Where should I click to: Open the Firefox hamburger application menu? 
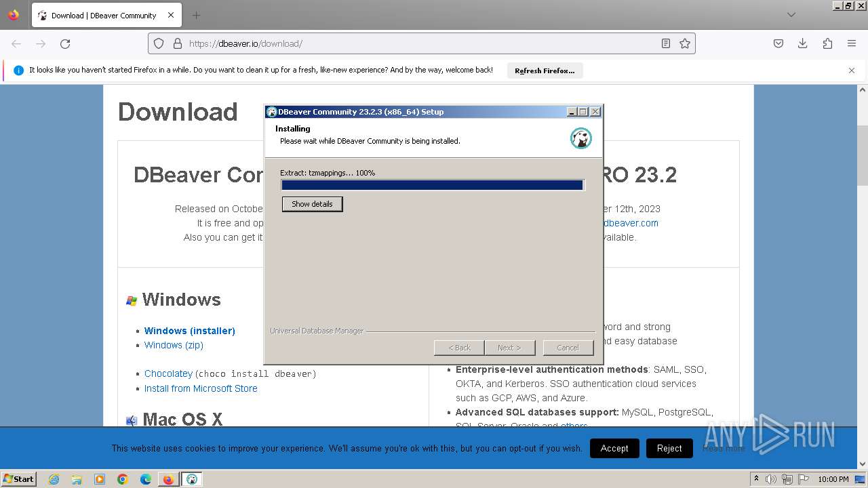pos(852,43)
